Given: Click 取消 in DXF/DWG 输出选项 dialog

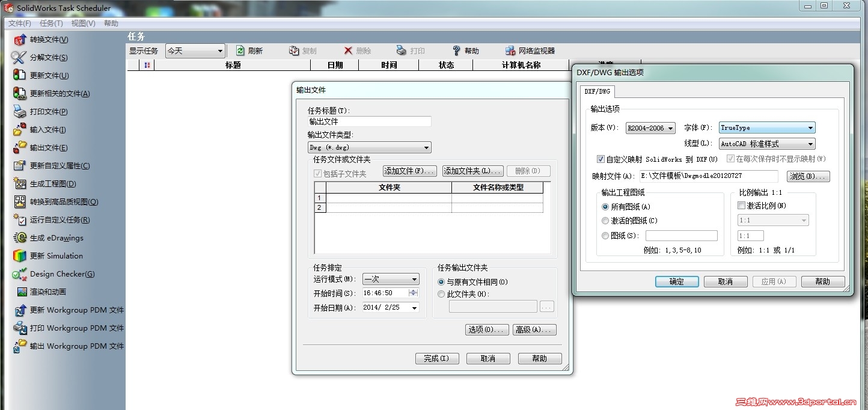Looking at the screenshot, I should tap(726, 281).
